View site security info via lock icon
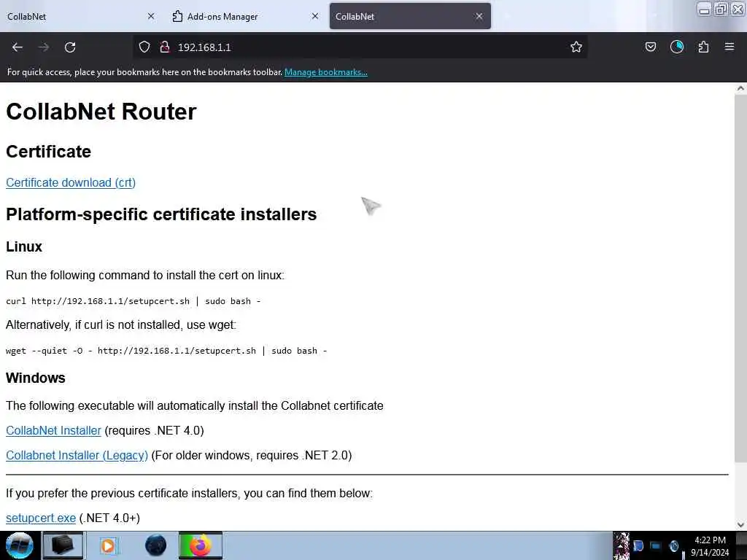This screenshot has width=747, height=560. 165,47
